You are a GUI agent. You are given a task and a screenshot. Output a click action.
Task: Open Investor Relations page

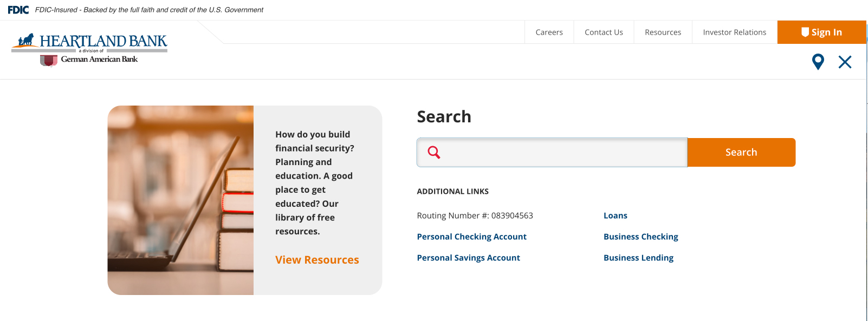(x=734, y=32)
